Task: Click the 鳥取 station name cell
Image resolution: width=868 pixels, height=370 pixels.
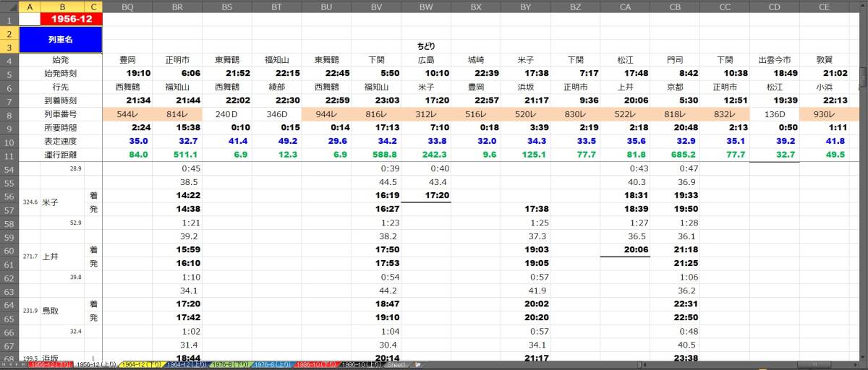Action: pos(62,311)
